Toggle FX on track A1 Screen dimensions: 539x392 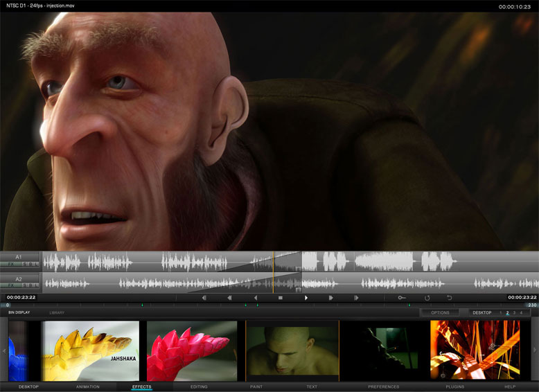coord(11,264)
